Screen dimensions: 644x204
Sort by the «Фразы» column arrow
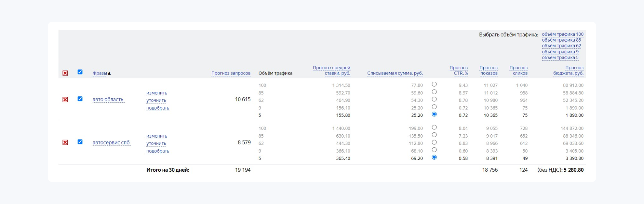click(x=109, y=73)
